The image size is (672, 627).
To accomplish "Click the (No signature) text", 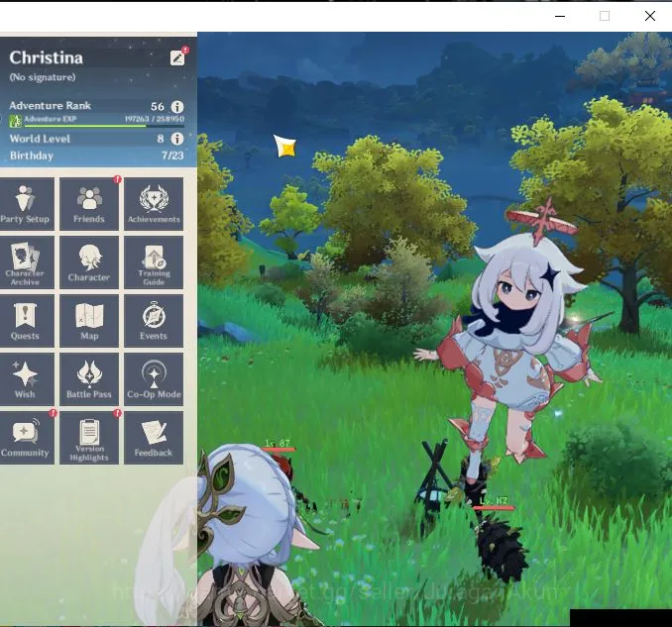I will [43, 77].
